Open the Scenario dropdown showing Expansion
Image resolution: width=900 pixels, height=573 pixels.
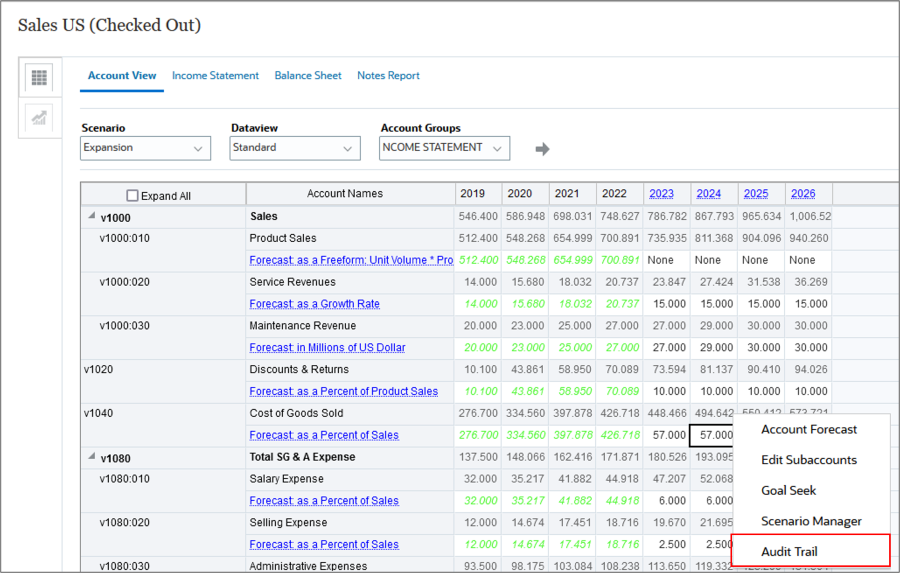[145, 148]
